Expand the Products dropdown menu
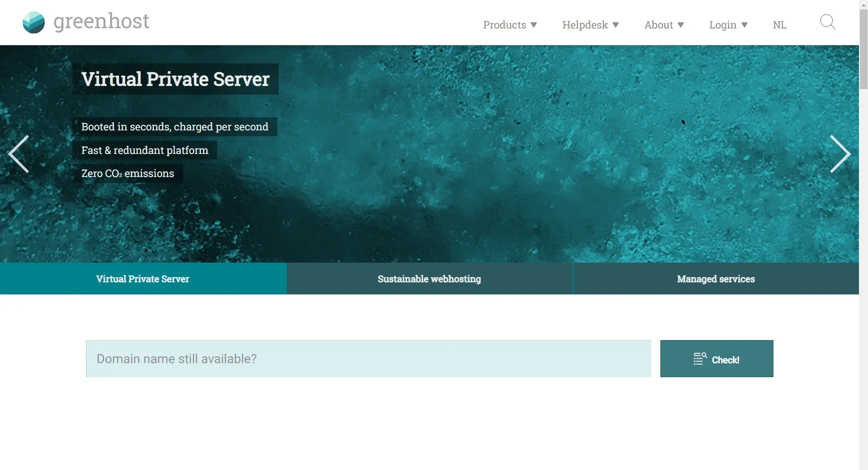This screenshot has height=470, width=868. (509, 25)
